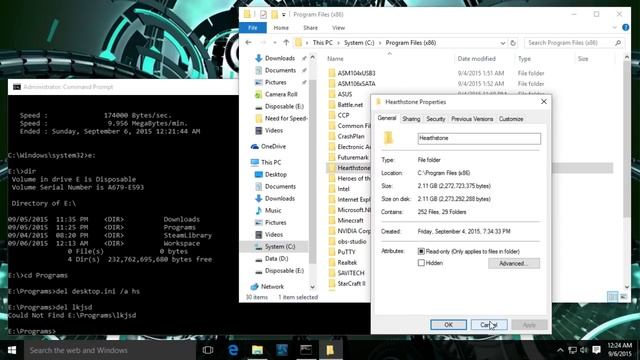The image size is (640, 360).
Task: Switch to Customize tab in Properties
Action: click(511, 119)
